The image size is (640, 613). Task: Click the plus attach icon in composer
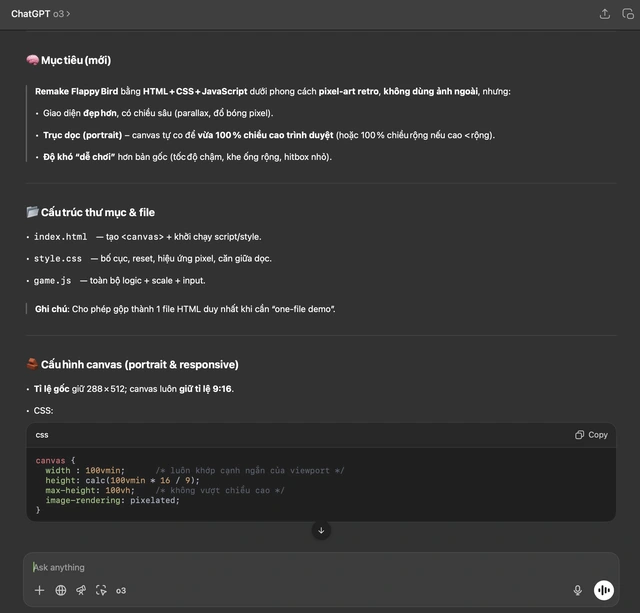40,590
